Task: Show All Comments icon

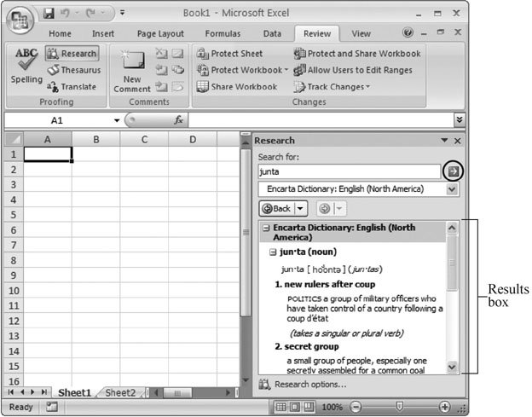Action: tap(177, 70)
